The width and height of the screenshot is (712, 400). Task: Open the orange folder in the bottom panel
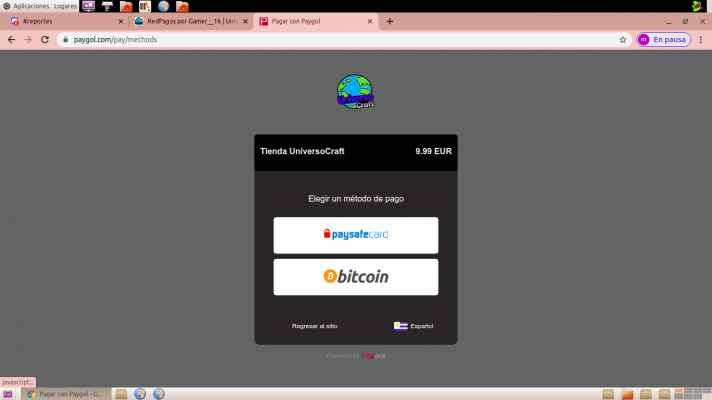tap(627, 394)
